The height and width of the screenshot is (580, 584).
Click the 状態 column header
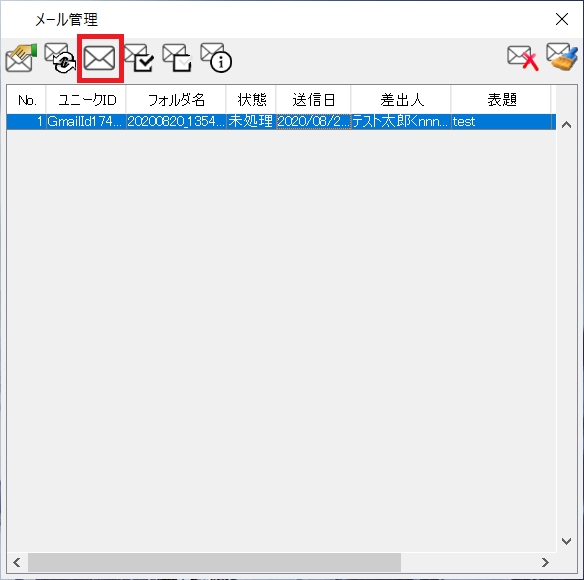point(251,100)
